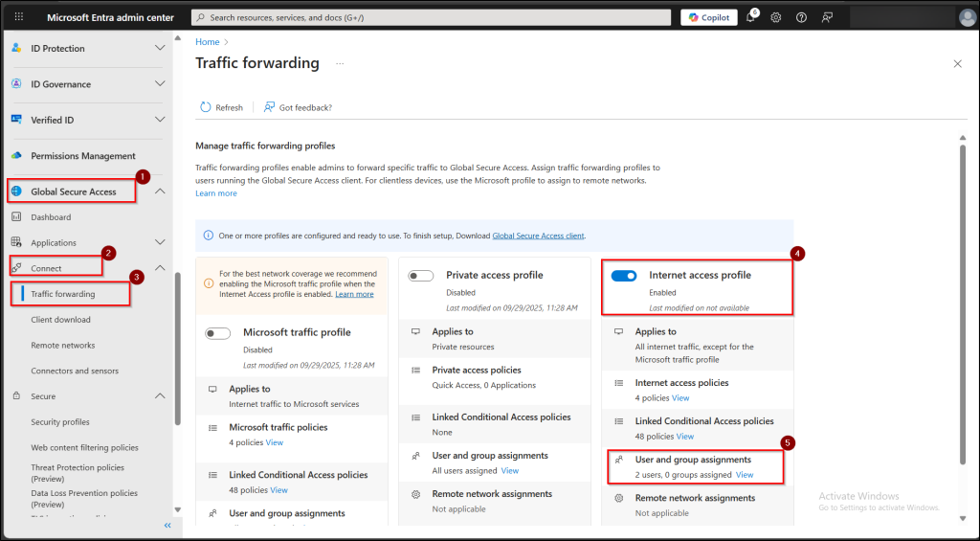Open the settings gear in header

click(776, 17)
